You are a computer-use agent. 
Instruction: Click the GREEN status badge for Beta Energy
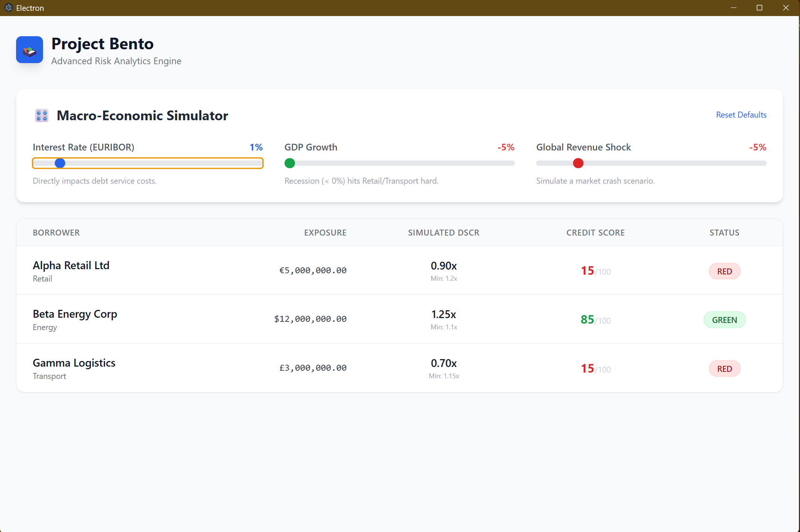click(724, 320)
